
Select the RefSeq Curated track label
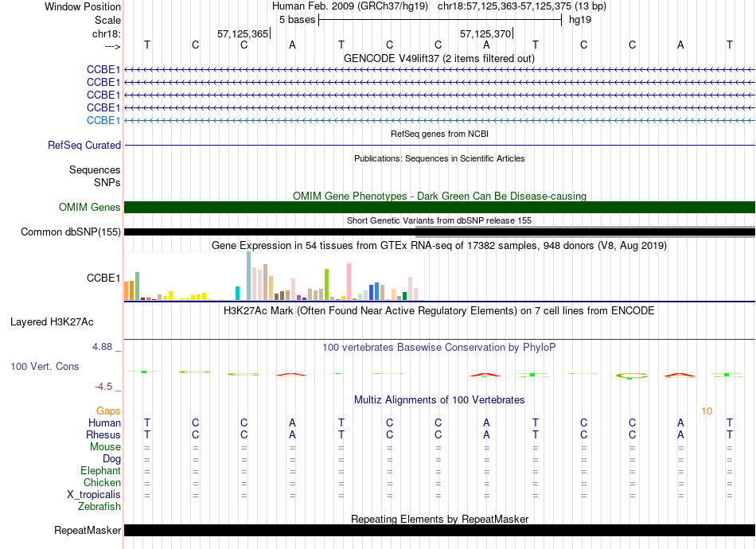[84, 145]
